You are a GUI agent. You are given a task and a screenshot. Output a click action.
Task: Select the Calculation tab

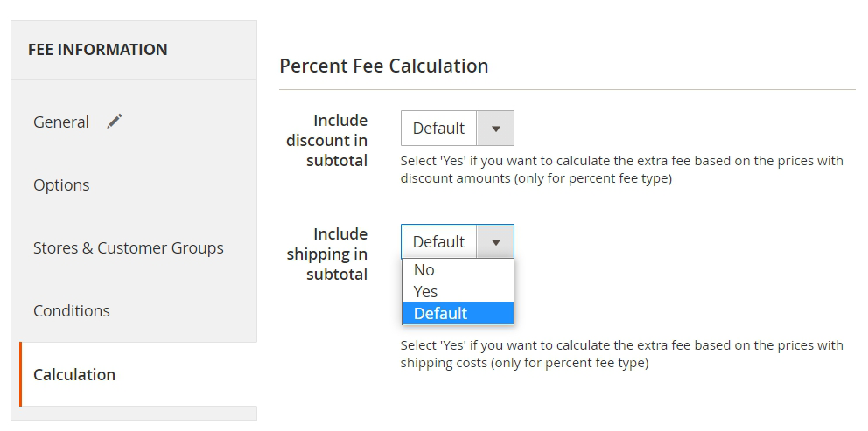point(74,374)
